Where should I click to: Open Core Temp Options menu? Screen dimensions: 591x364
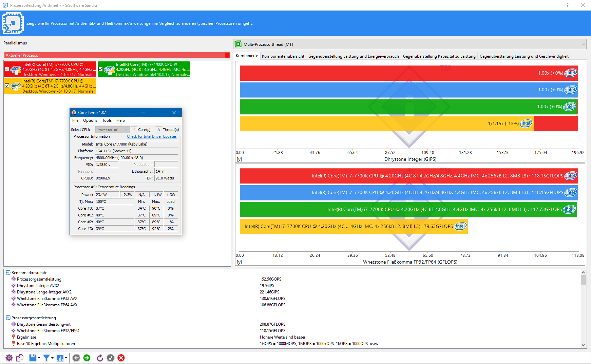point(90,120)
